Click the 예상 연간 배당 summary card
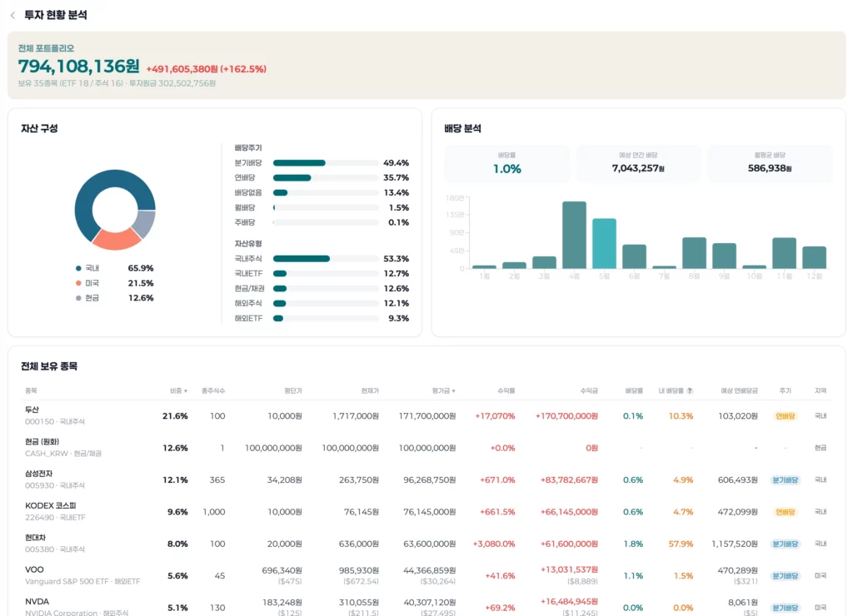 pyautogui.click(x=638, y=164)
